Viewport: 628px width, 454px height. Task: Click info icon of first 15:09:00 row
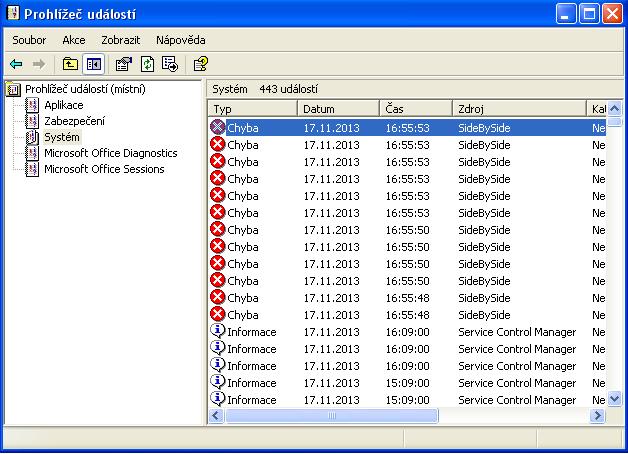click(217, 382)
